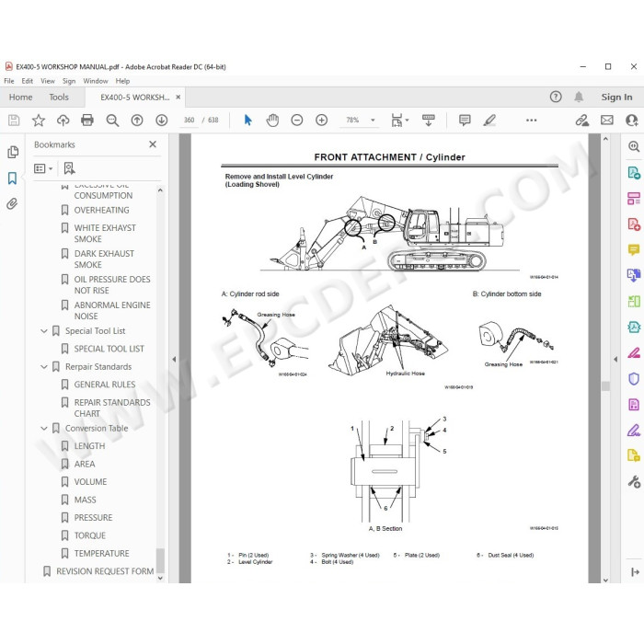Click the page number field showing 360

pyautogui.click(x=189, y=120)
